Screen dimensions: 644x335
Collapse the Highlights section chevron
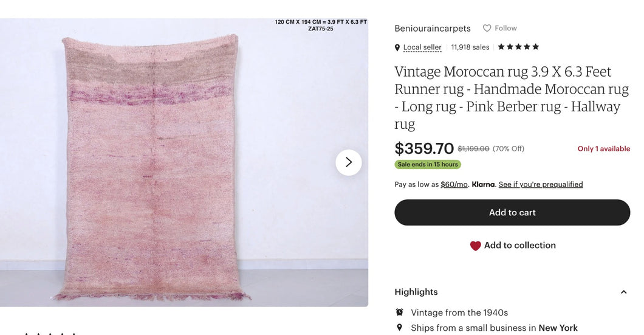(x=623, y=292)
